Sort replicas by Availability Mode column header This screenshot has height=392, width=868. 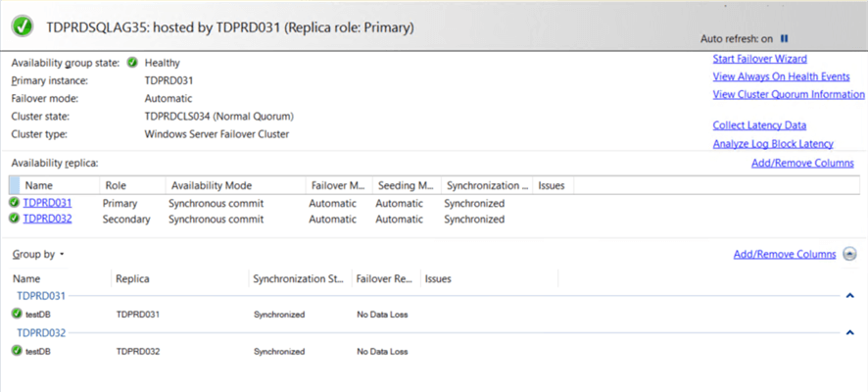(x=211, y=185)
